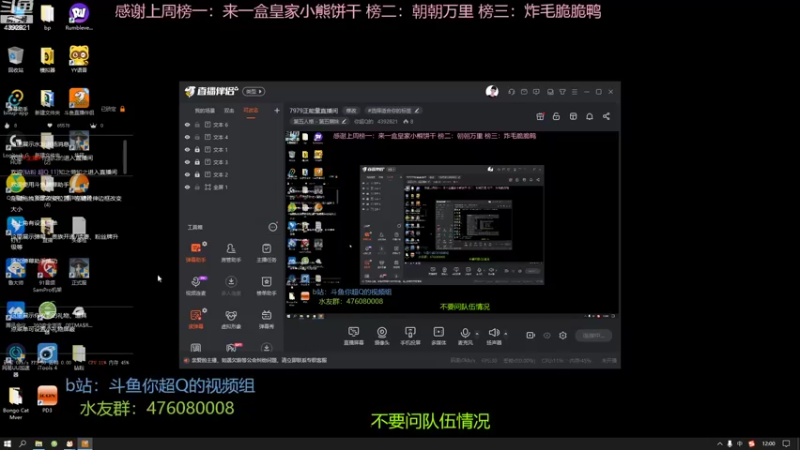The height and width of the screenshot is (450, 800).
Task: Click the room ID number 4392821
Action: click(x=387, y=121)
